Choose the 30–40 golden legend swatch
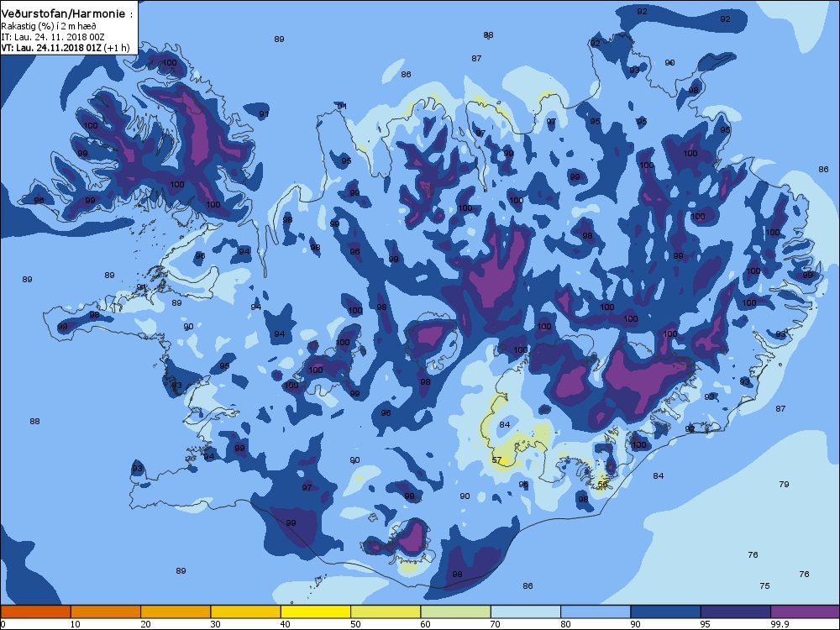 [246, 612]
